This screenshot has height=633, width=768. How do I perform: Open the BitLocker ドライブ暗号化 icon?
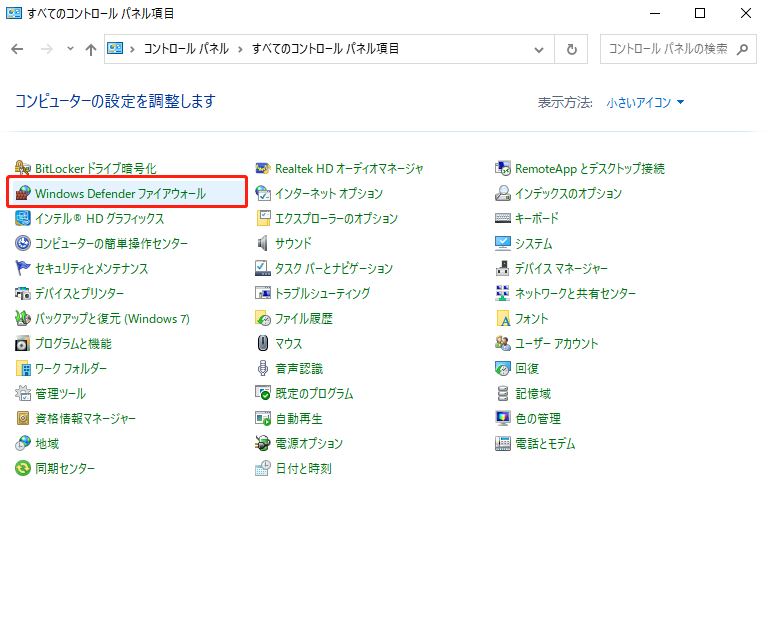[x=23, y=169]
